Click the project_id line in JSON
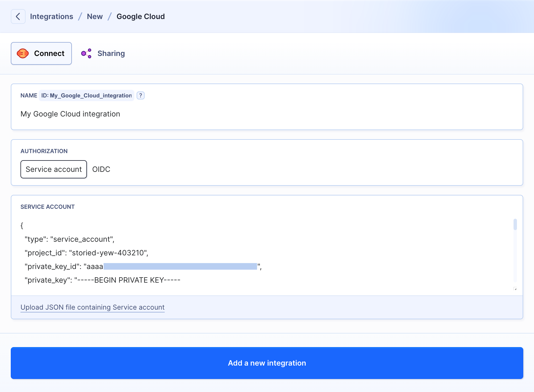The height and width of the screenshot is (392, 534). coord(87,253)
